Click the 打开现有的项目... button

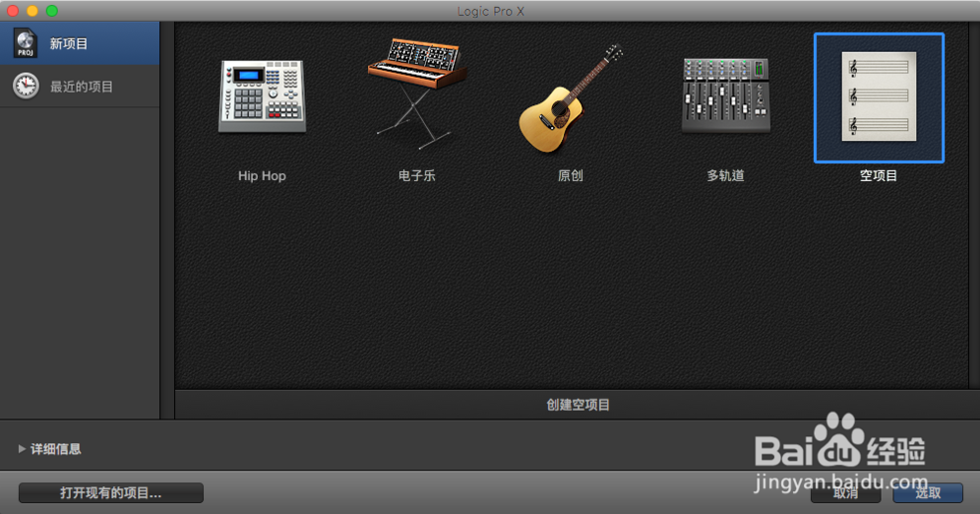[110, 492]
